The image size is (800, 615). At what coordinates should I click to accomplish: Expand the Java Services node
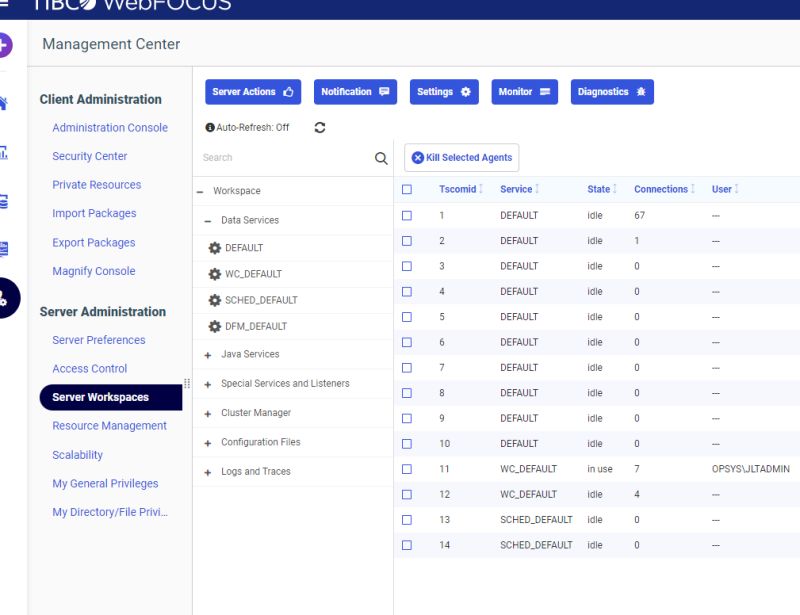[206, 354]
